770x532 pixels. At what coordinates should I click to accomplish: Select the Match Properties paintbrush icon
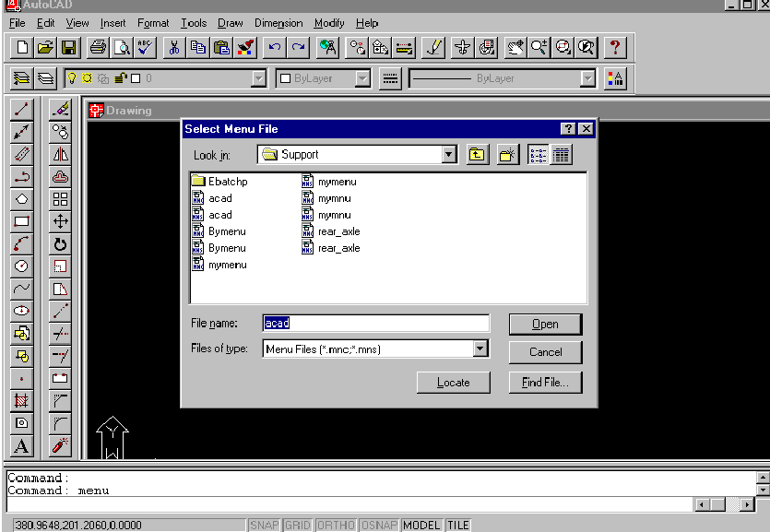click(245, 48)
